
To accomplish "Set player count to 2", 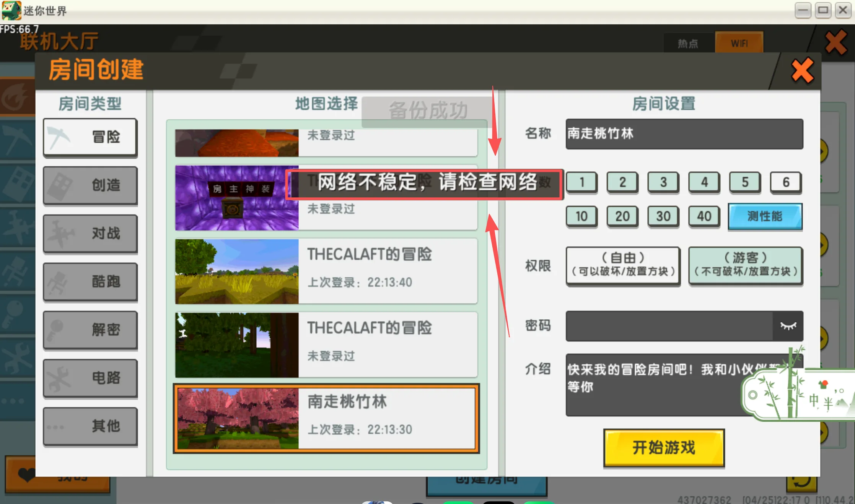I will [622, 182].
